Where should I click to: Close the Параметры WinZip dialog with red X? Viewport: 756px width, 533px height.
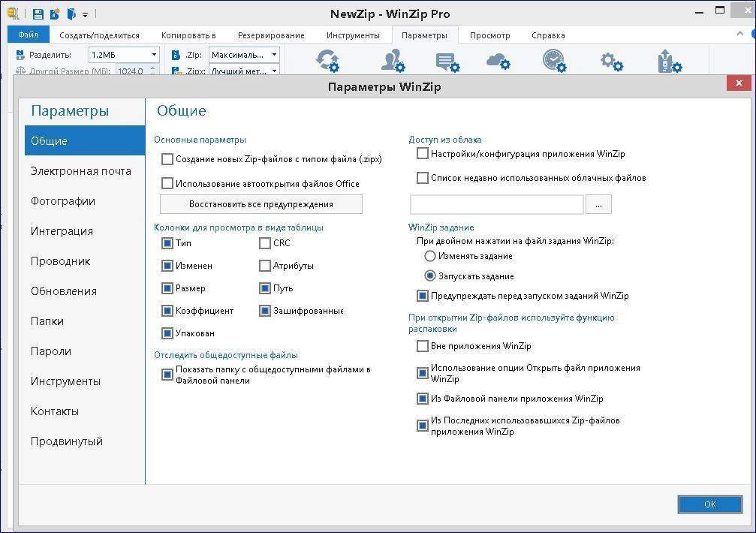739,83
